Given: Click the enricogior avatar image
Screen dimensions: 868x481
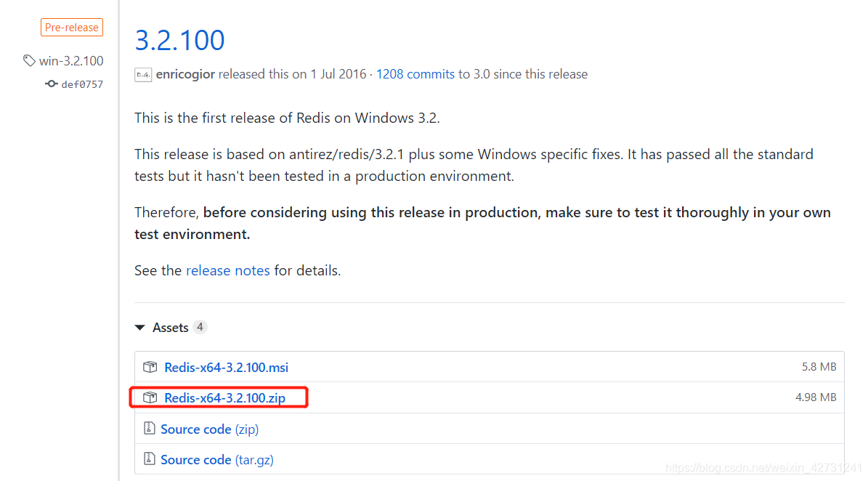Looking at the screenshot, I should 143,75.
